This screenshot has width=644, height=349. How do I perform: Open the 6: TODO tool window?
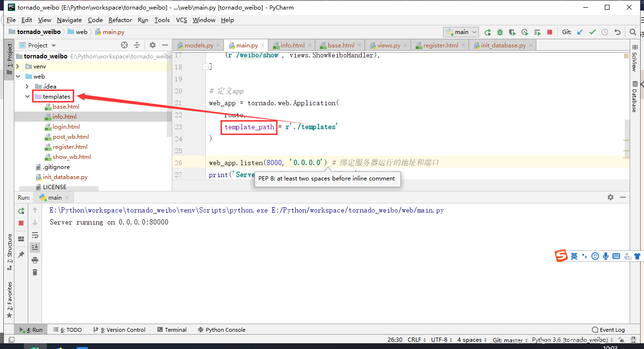pos(67,330)
